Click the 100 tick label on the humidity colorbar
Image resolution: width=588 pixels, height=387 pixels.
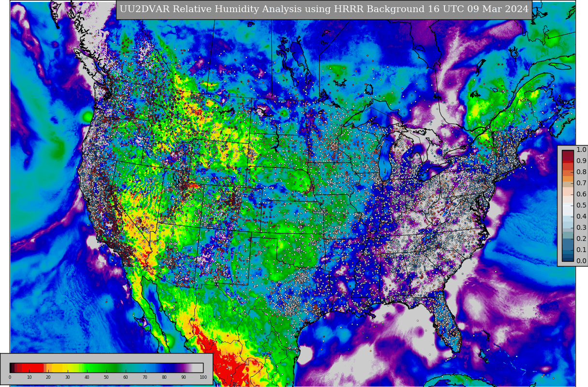(203, 377)
